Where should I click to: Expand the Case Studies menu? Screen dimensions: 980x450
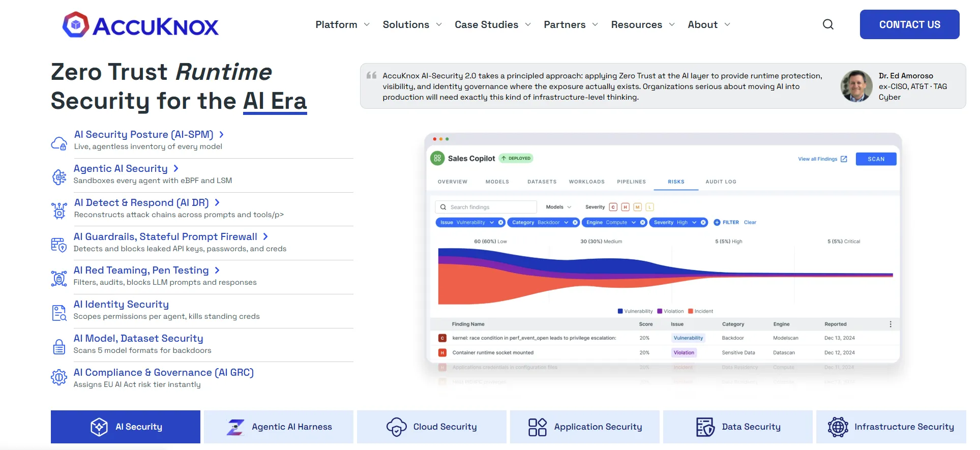[x=493, y=24]
